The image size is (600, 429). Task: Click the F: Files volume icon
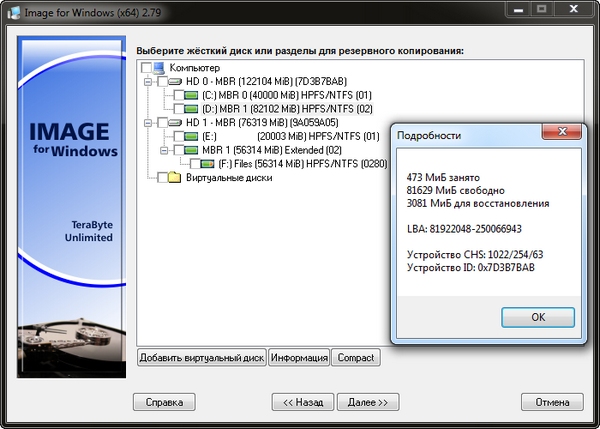pyautogui.click(x=207, y=163)
